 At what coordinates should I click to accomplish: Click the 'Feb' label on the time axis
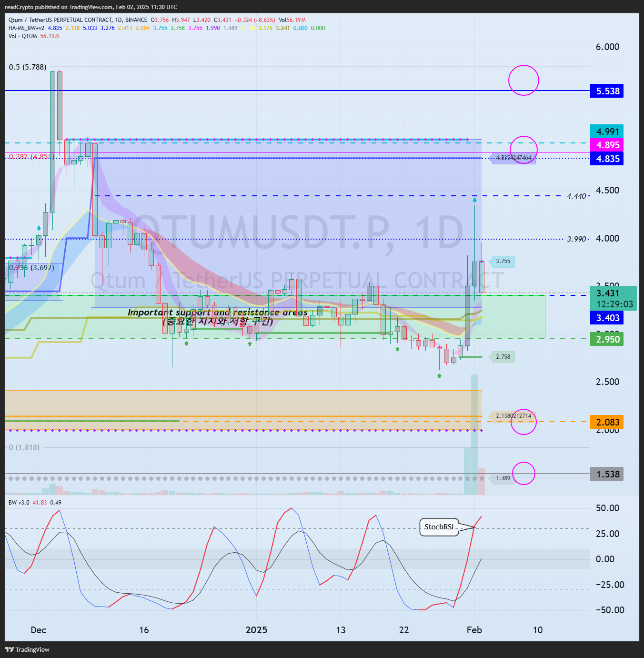coord(474,630)
